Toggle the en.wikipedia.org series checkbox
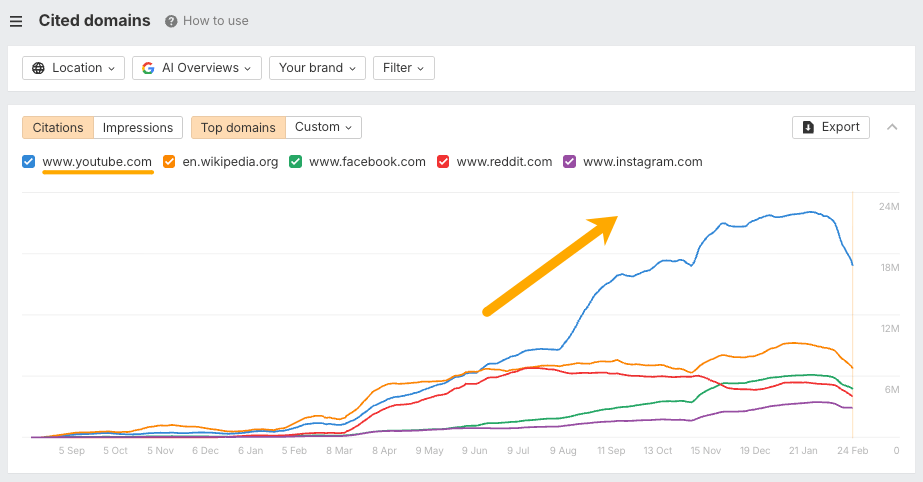Screen dimensions: 923x482 169,161
